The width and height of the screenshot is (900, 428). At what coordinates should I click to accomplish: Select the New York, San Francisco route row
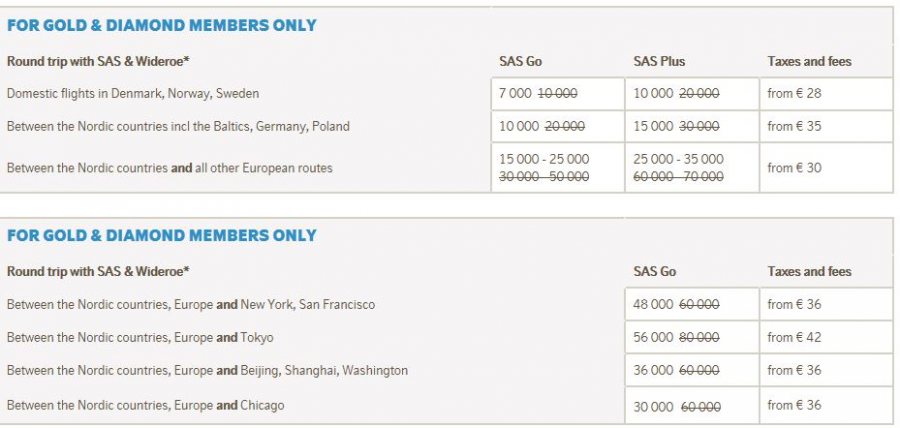point(190,304)
